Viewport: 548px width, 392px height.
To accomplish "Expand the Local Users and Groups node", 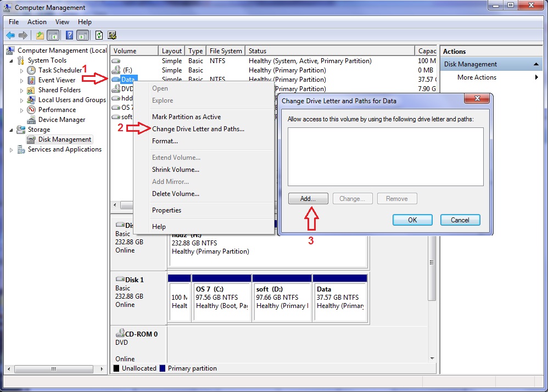I will [21, 100].
